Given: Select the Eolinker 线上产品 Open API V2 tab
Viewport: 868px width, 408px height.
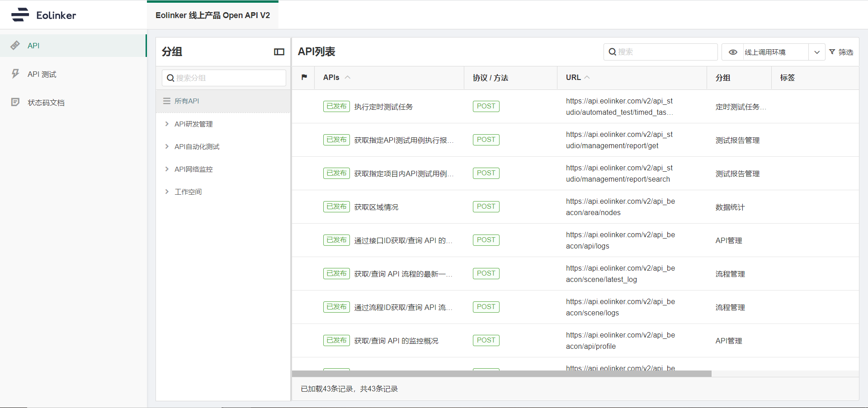Looking at the screenshot, I should [x=212, y=15].
